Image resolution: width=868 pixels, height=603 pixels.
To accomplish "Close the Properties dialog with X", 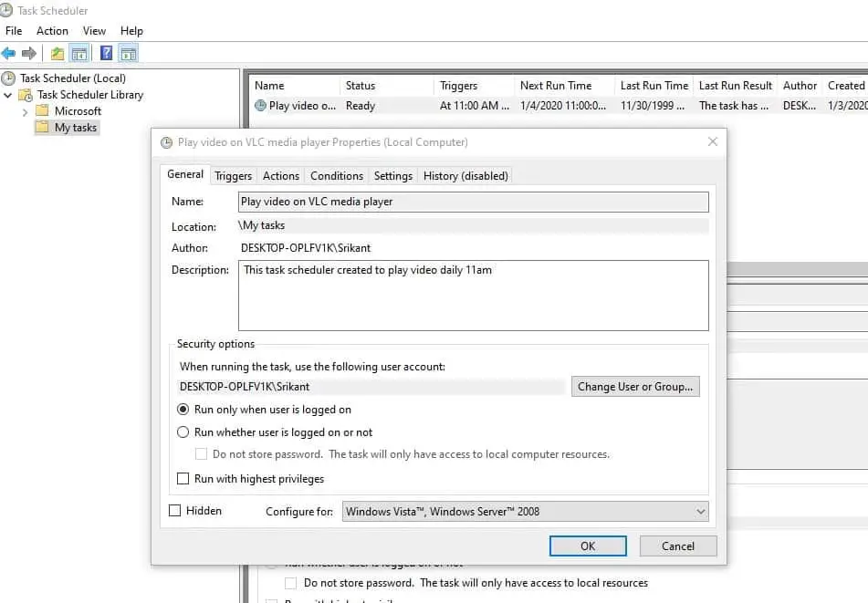I will tap(713, 141).
